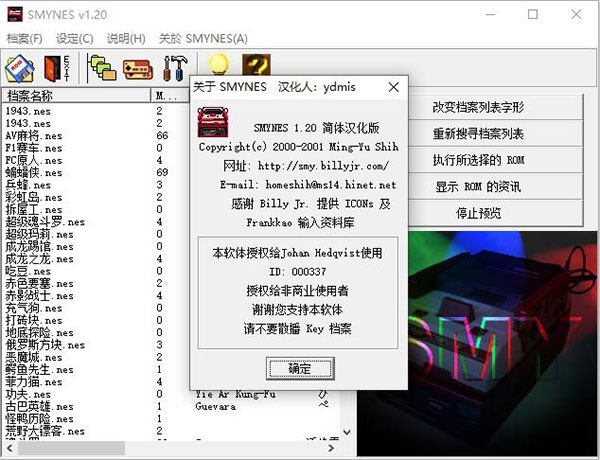Select 菲力猫.nes in file list

(34, 382)
